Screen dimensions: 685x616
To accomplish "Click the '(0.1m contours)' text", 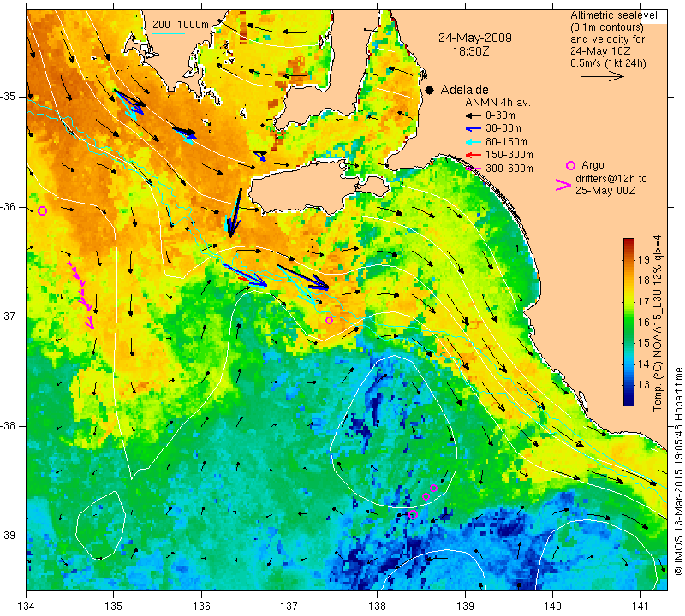I will (606, 27).
